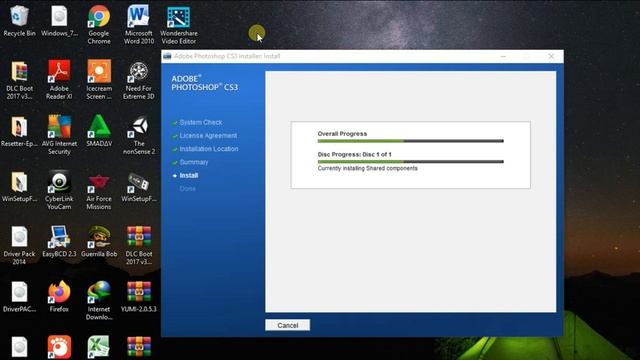Click the Install step in sidebar
This screenshot has width=640, height=360.
(x=189, y=176)
